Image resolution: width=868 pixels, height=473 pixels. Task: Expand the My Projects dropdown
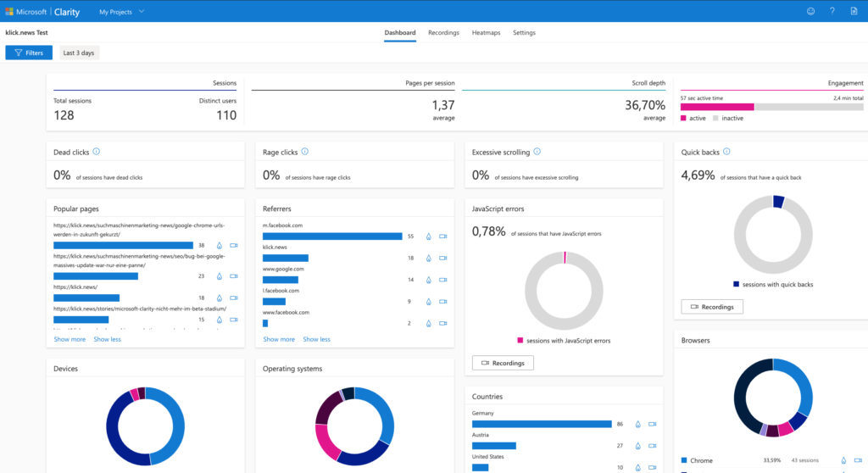click(121, 12)
